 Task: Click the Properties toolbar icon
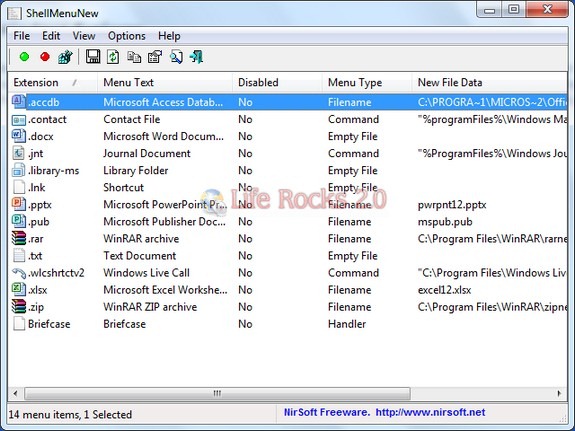(155, 57)
